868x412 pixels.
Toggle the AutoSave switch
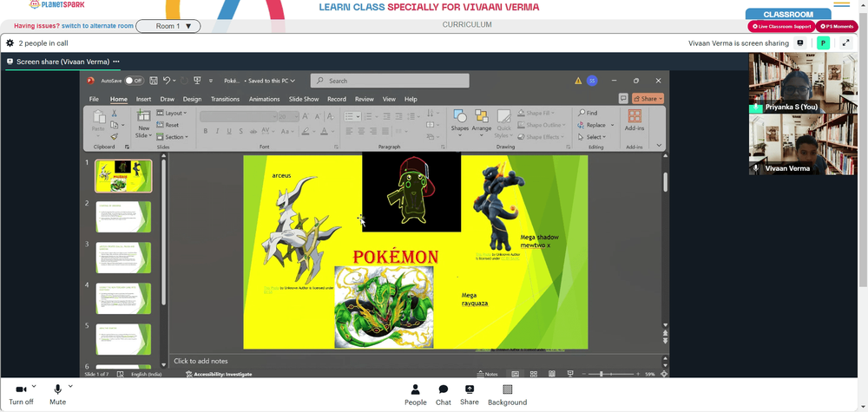(134, 81)
